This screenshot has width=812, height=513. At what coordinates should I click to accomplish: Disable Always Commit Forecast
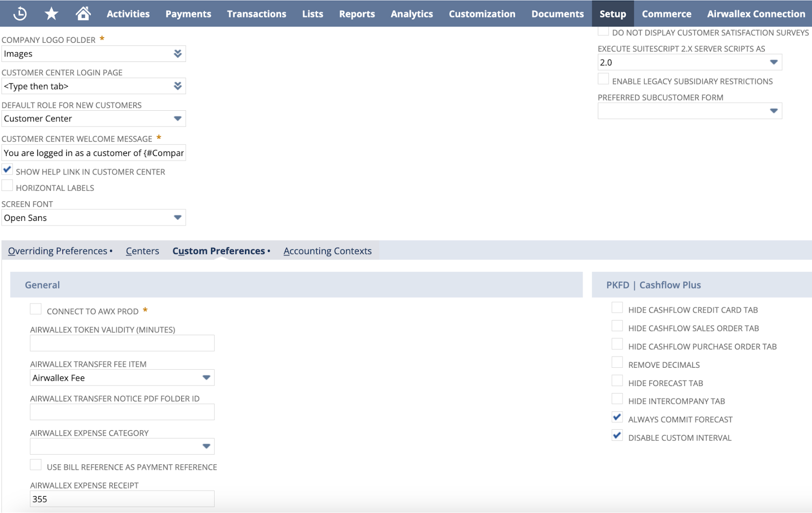(617, 417)
